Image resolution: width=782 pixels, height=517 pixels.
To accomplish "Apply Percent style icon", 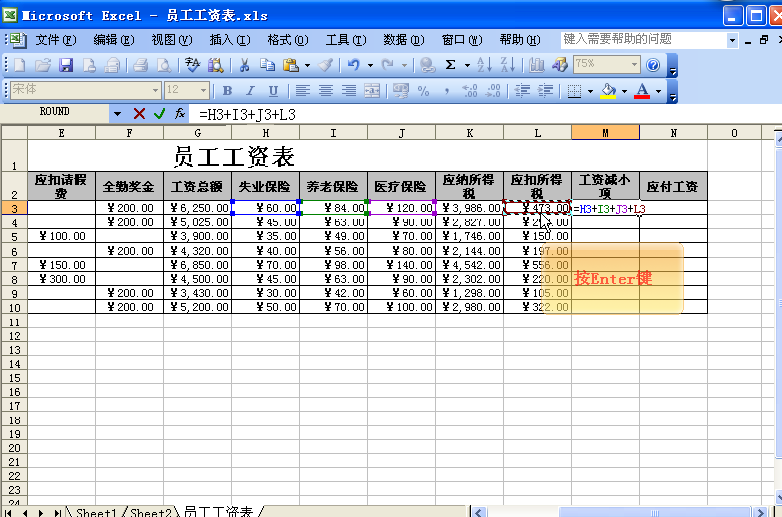I will (x=423, y=91).
